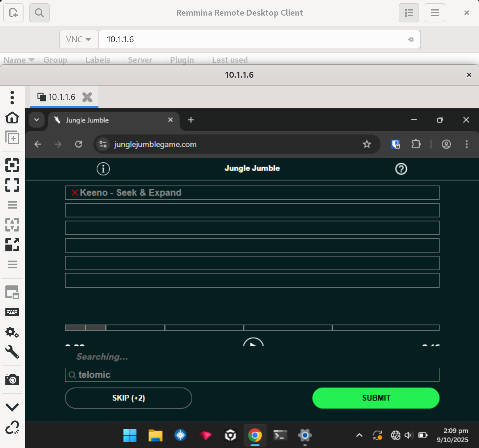Click the segmented song progress bar
Image resolution: width=479 pixels, height=448 pixels.
[x=252, y=328]
